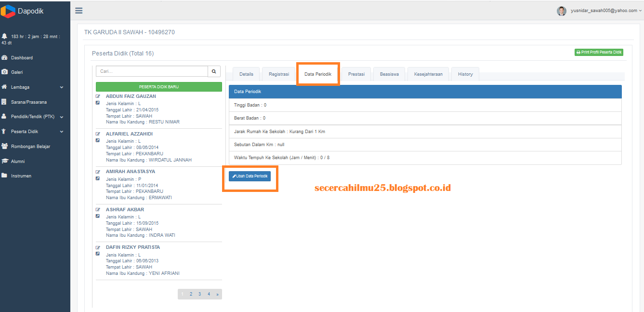Click Ubah Data Periodik button

[x=250, y=176]
